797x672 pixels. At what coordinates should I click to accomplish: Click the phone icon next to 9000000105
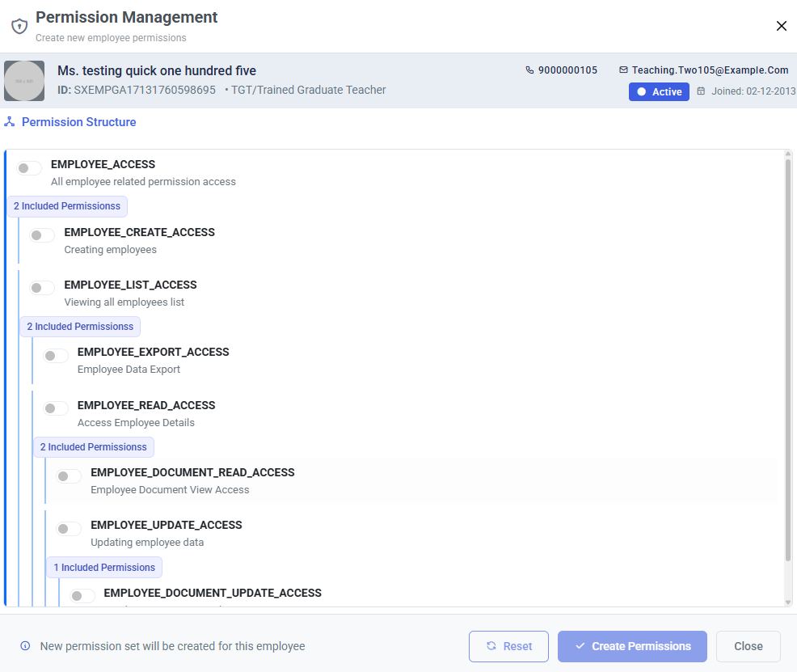coord(529,70)
